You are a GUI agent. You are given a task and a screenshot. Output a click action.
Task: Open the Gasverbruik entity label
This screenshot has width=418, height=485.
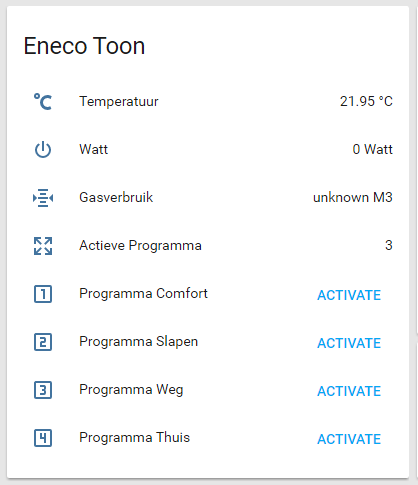116,197
